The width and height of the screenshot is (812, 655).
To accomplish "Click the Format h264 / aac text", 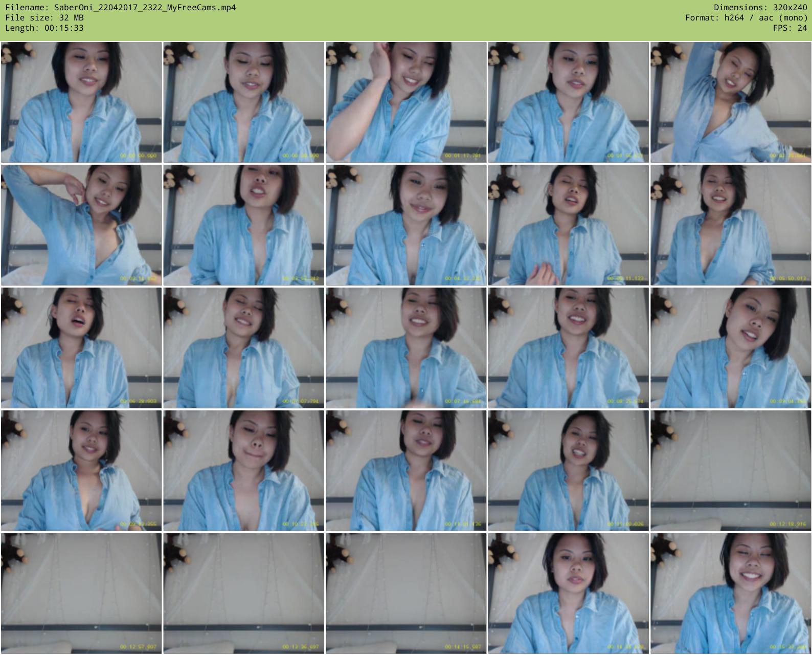I will [x=746, y=18].
